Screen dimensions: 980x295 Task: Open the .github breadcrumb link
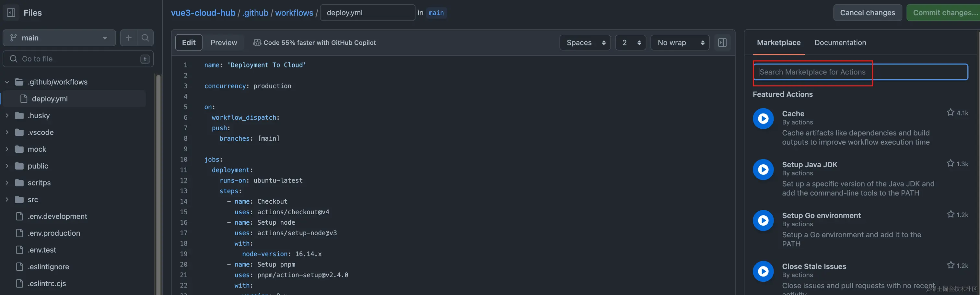tap(256, 13)
